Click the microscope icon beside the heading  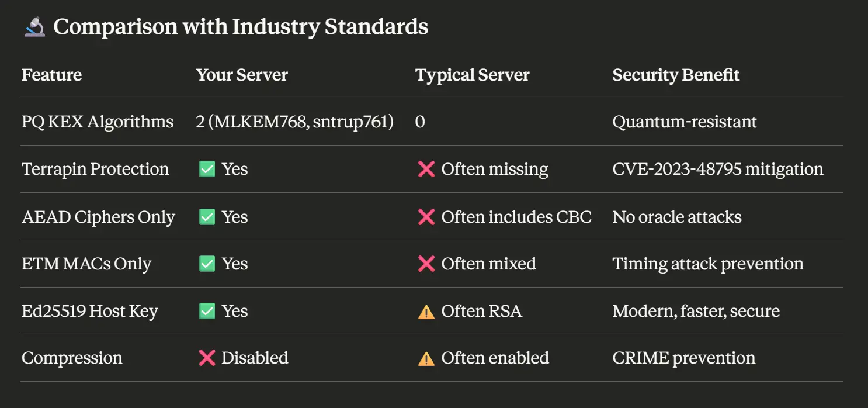pyautogui.click(x=34, y=27)
